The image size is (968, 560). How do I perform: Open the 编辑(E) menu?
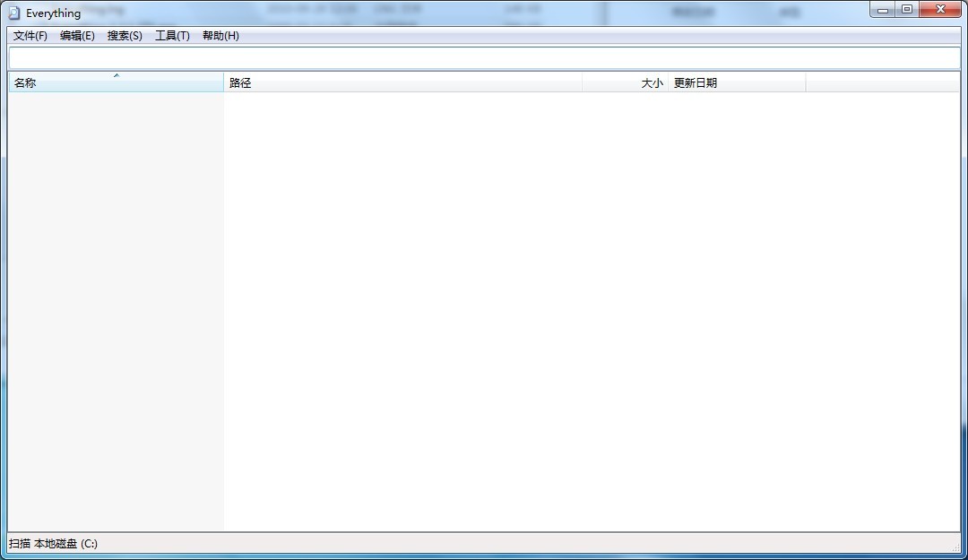point(77,36)
